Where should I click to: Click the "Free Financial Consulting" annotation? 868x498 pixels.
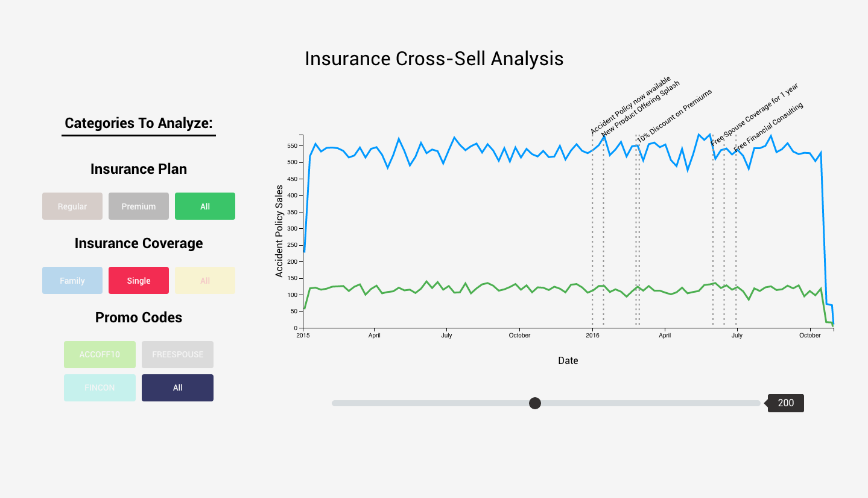click(768, 128)
